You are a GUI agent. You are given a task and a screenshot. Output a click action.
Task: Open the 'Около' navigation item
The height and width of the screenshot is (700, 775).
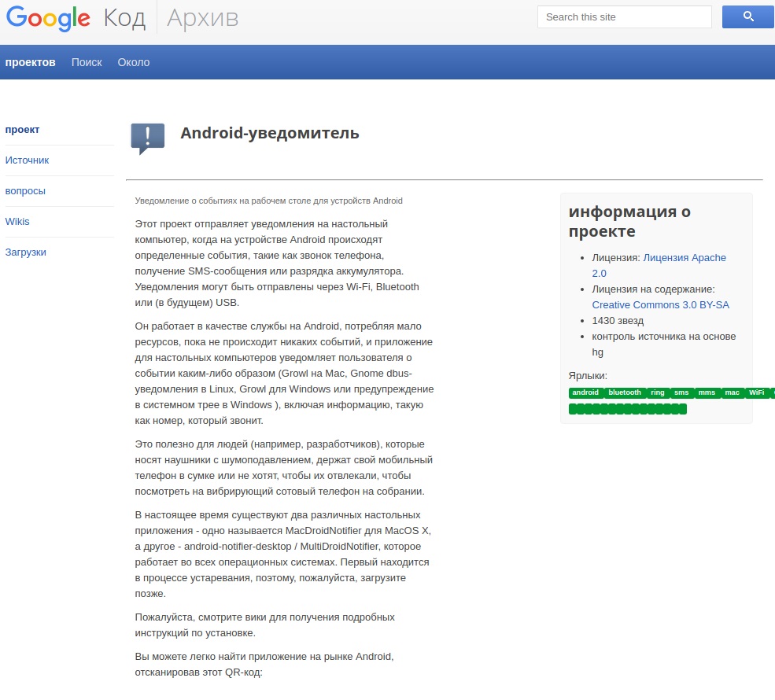point(134,62)
